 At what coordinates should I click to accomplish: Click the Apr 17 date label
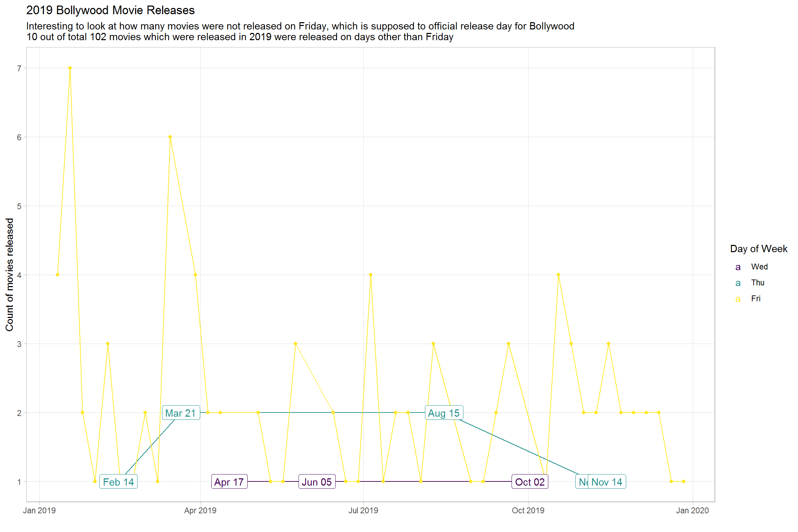(229, 482)
